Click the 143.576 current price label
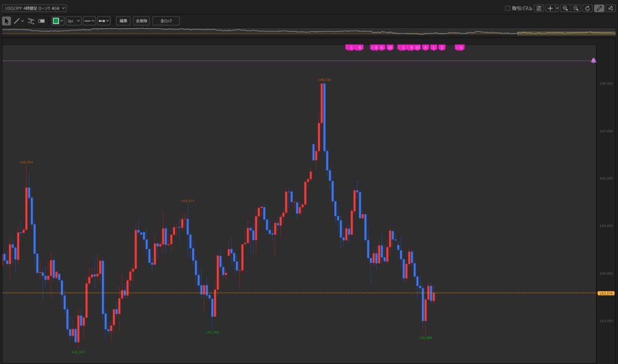This screenshot has height=364, width=618. click(606, 293)
